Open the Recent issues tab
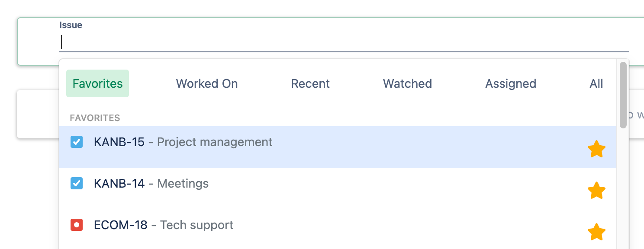Image resolution: width=644 pixels, height=249 pixels. [310, 83]
